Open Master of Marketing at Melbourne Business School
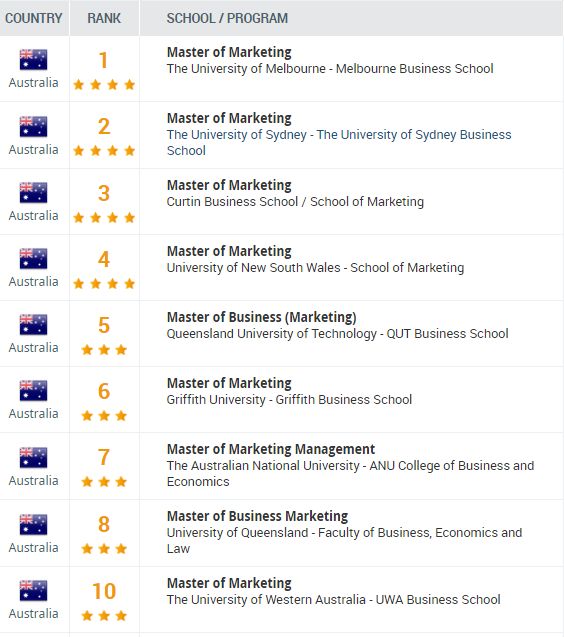 pyautogui.click(x=229, y=52)
